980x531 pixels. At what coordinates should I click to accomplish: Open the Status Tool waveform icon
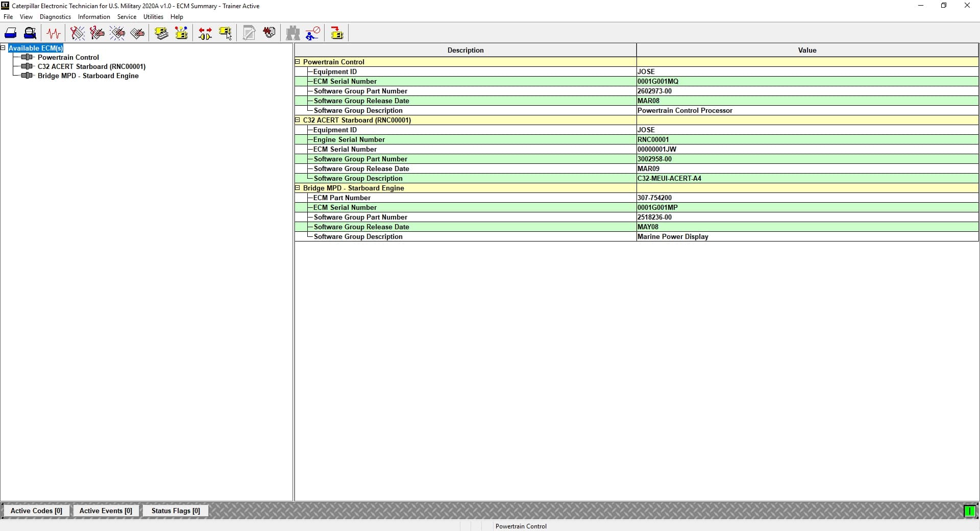(54, 34)
